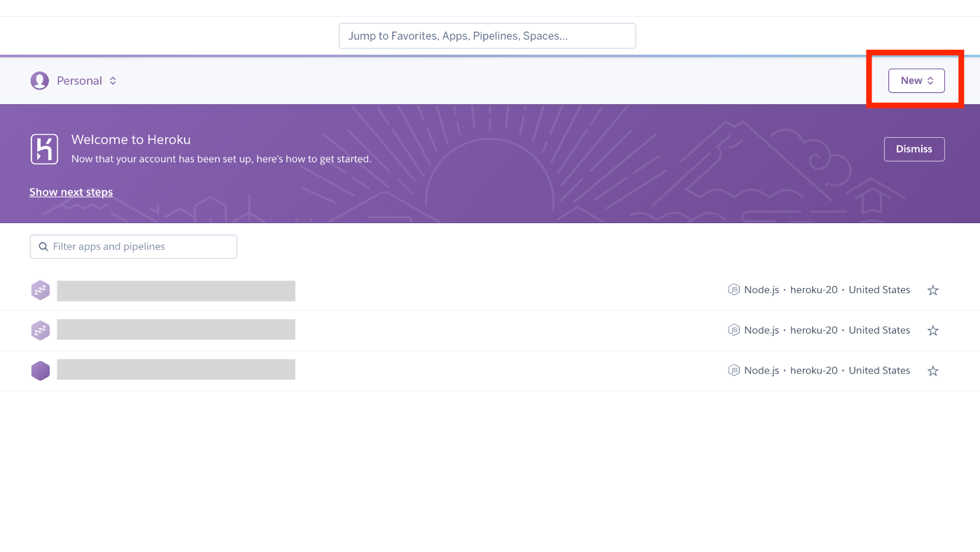Focus the Filter apps and pipelines field
The height and width of the screenshot is (552, 980).
133,246
